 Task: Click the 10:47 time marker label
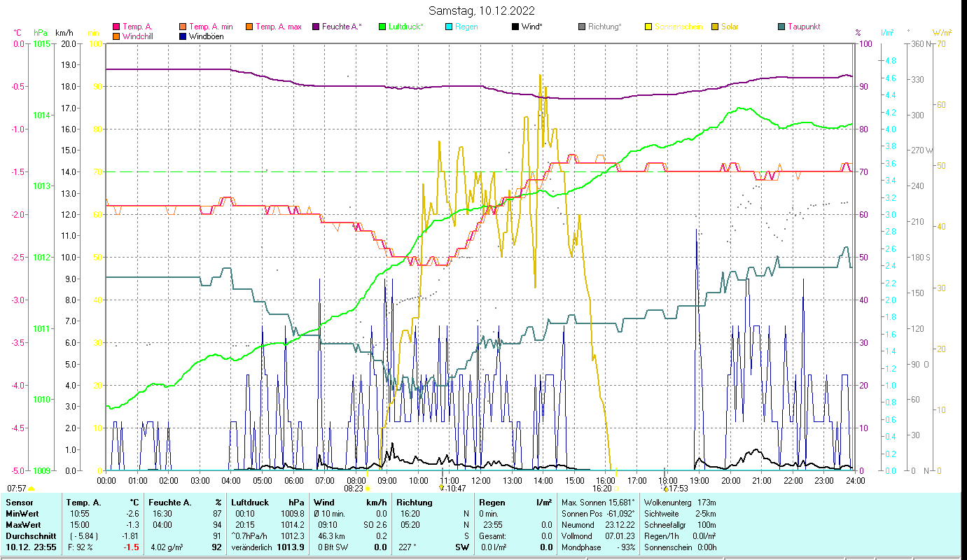tap(456, 489)
